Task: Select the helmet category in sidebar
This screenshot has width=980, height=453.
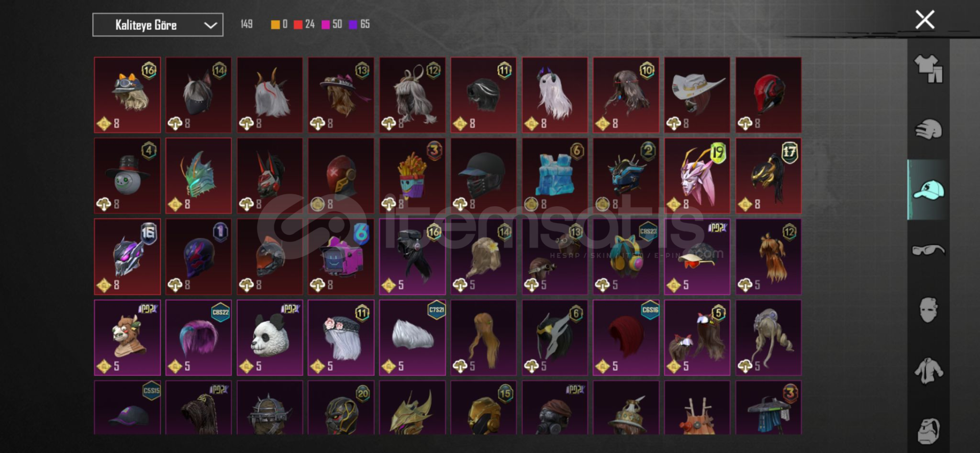Action: tap(928, 129)
